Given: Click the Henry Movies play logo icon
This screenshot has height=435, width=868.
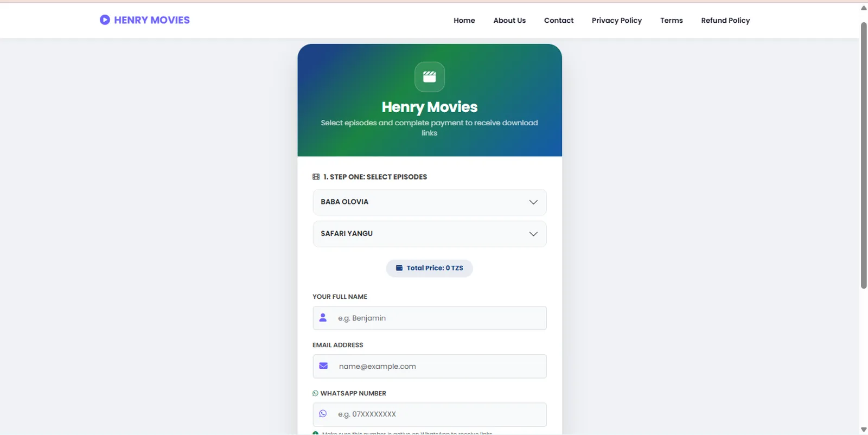Looking at the screenshot, I should tap(105, 20).
